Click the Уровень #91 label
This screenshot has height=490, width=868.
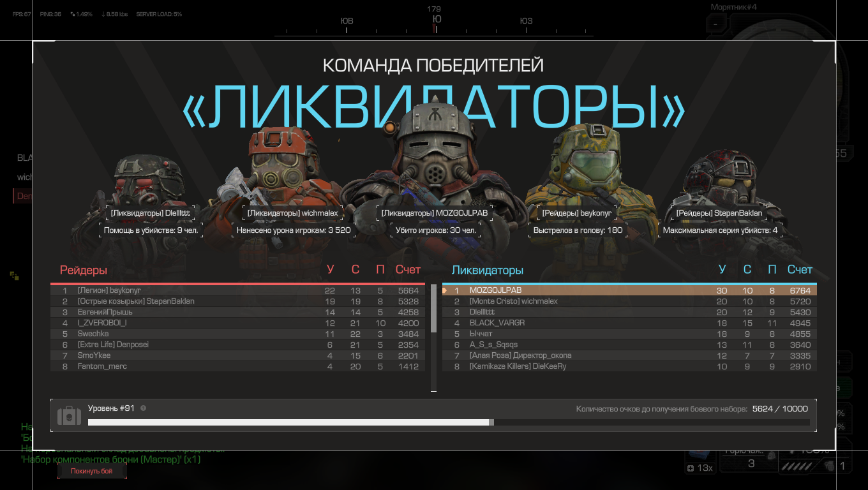click(111, 408)
